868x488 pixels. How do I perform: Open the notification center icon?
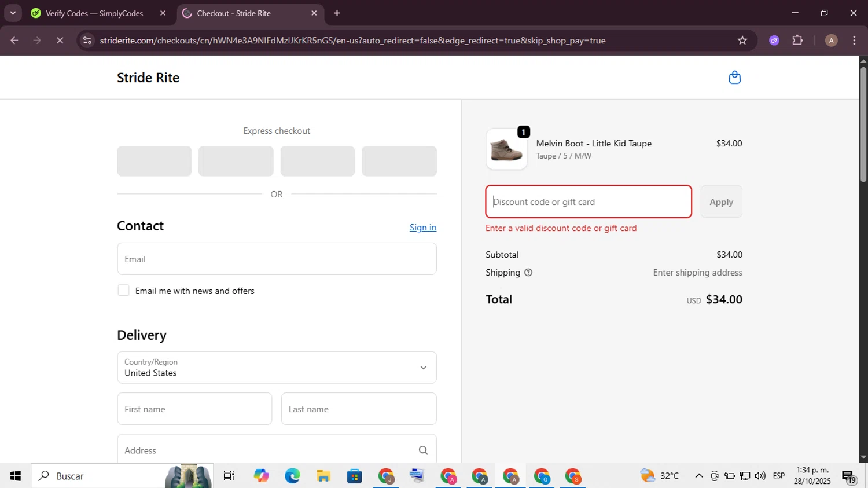tap(849, 476)
